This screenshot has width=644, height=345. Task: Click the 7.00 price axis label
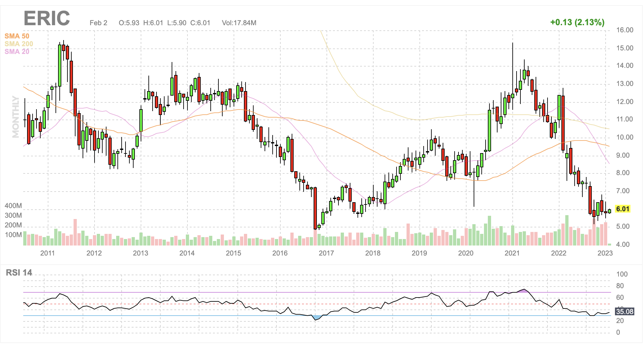(623, 191)
